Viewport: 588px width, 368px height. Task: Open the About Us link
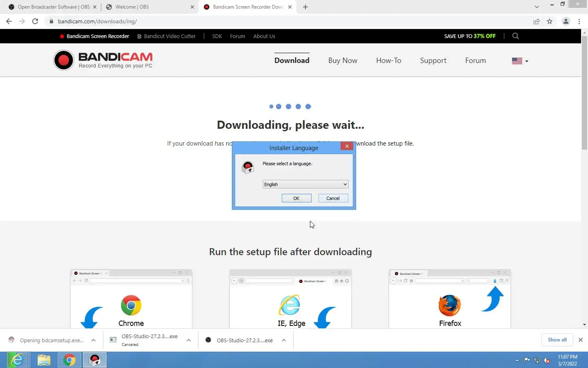[264, 36]
